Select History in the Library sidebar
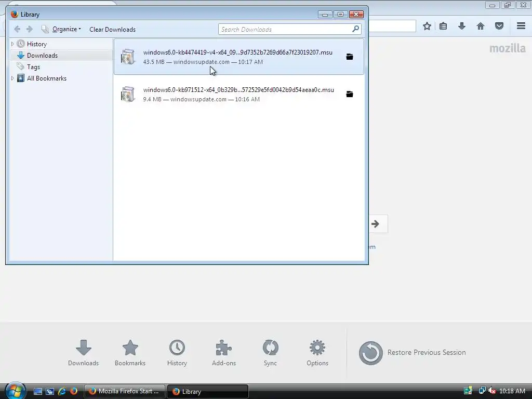The height and width of the screenshot is (399, 532). 37,44
